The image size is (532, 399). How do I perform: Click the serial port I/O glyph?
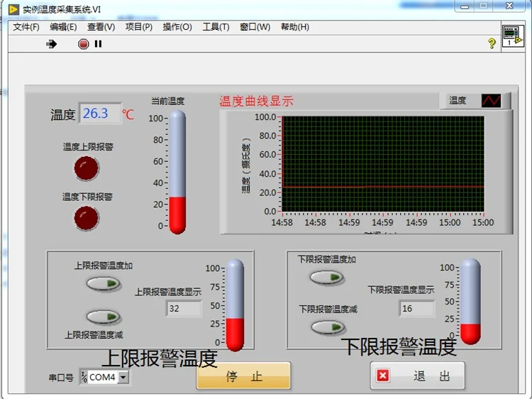84,377
